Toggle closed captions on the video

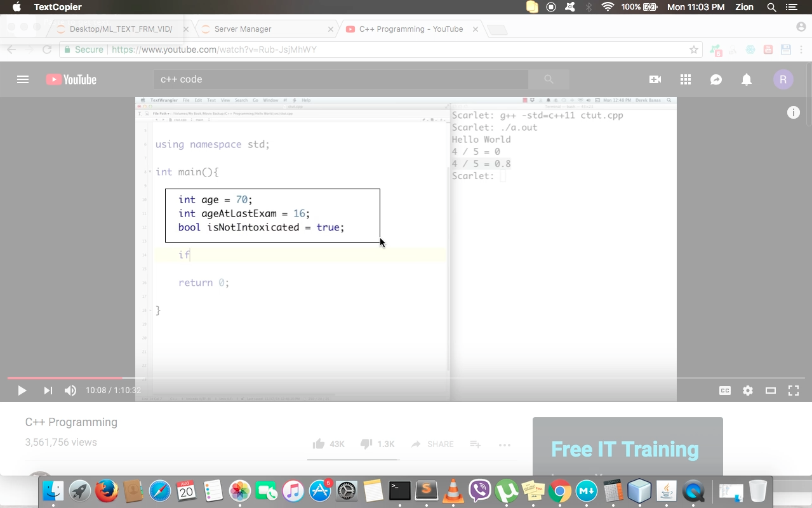(x=724, y=391)
